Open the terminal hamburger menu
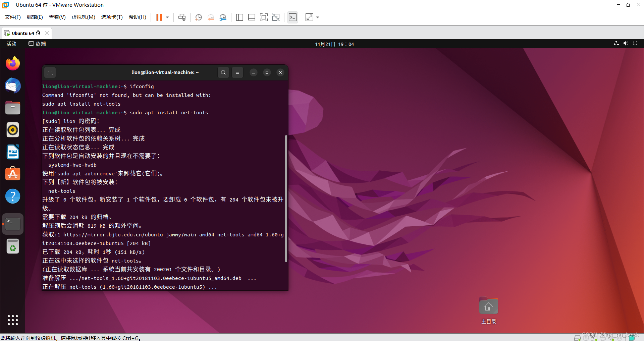Image resolution: width=644 pixels, height=341 pixels. click(x=237, y=72)
